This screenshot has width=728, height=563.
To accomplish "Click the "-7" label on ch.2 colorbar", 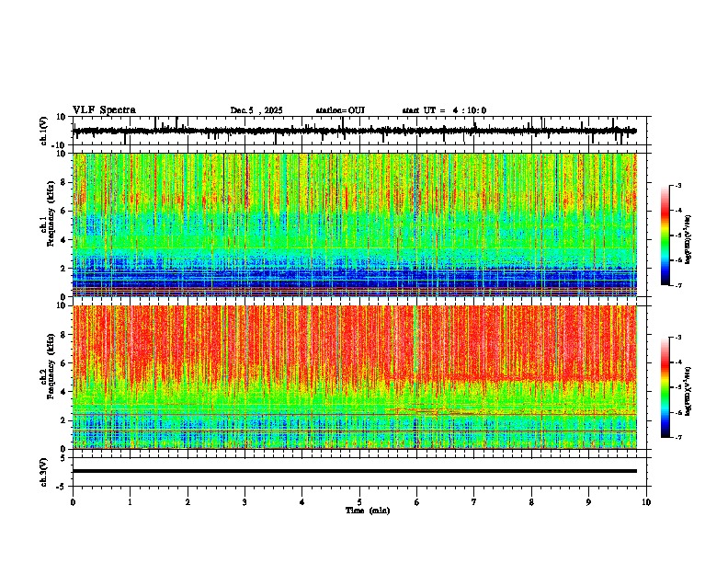I will [x=678, y=437].
